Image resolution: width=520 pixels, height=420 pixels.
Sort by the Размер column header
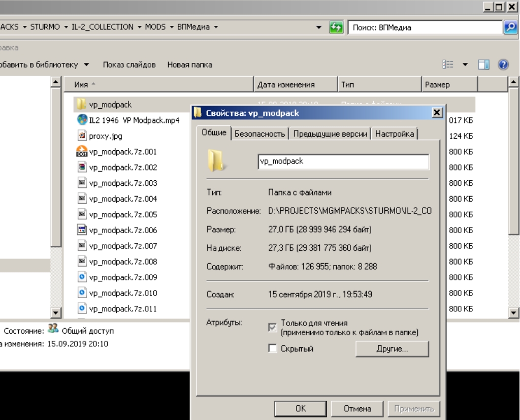pyautogui.click(x=450, y=84)
